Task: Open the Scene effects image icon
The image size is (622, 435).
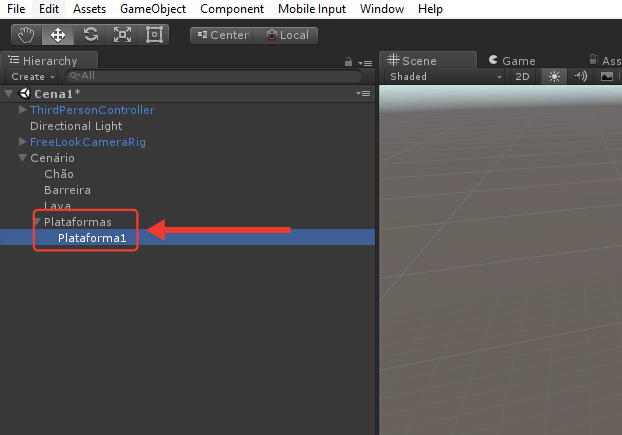Action: point(607,77)
